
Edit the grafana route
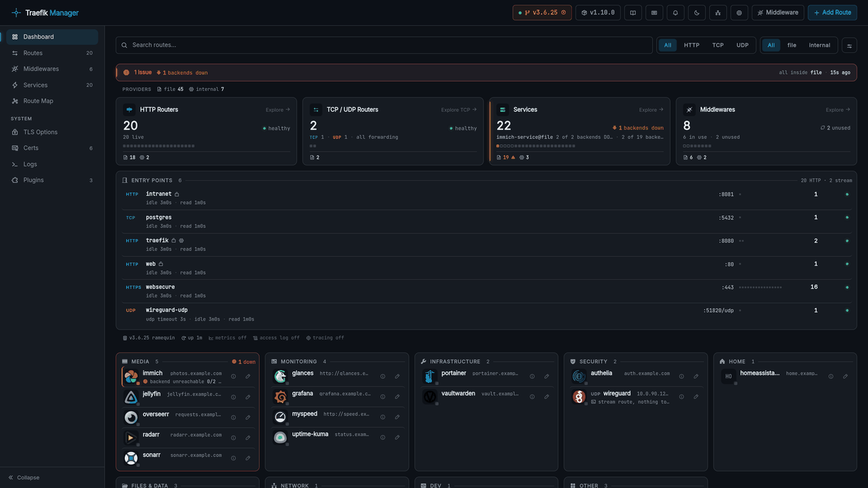tap(397, 396)
